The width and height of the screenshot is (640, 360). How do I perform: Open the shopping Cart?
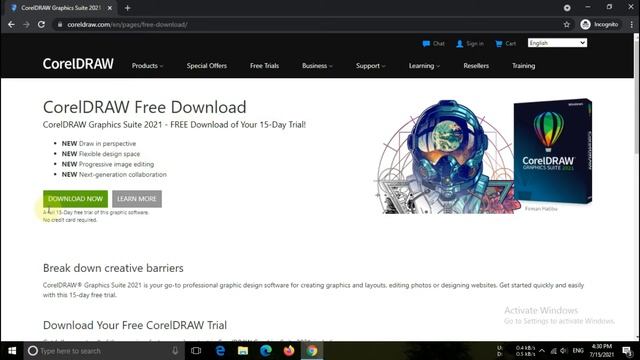pyautogui.click(x=505, y=43)
